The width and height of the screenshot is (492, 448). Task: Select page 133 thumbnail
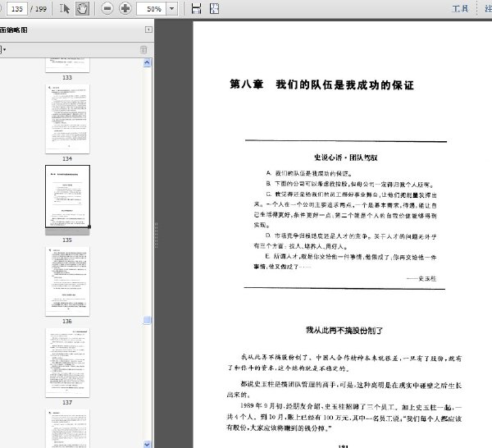pyautogui.click(x=67, y=65)
